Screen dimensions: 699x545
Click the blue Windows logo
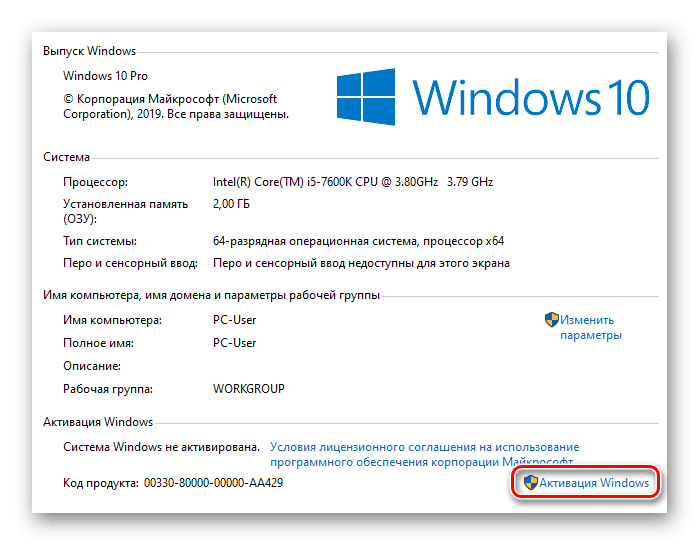coord(366,97)
